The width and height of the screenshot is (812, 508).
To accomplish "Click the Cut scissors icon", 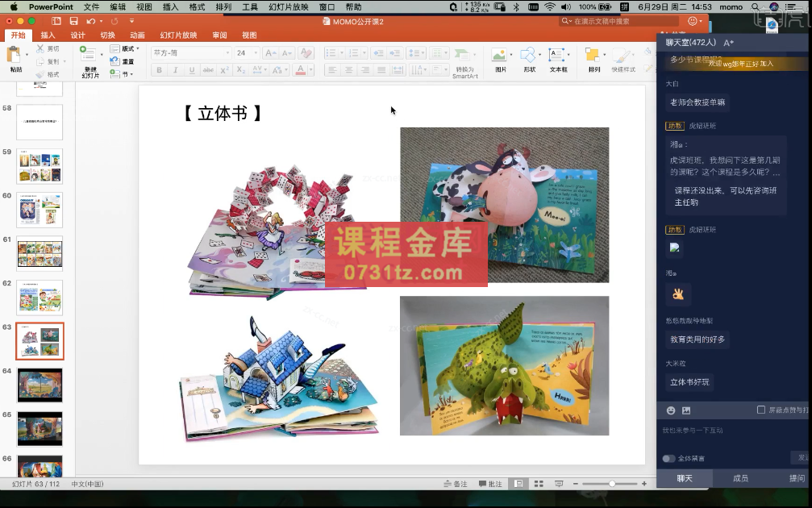I will [x=40, y=48].
